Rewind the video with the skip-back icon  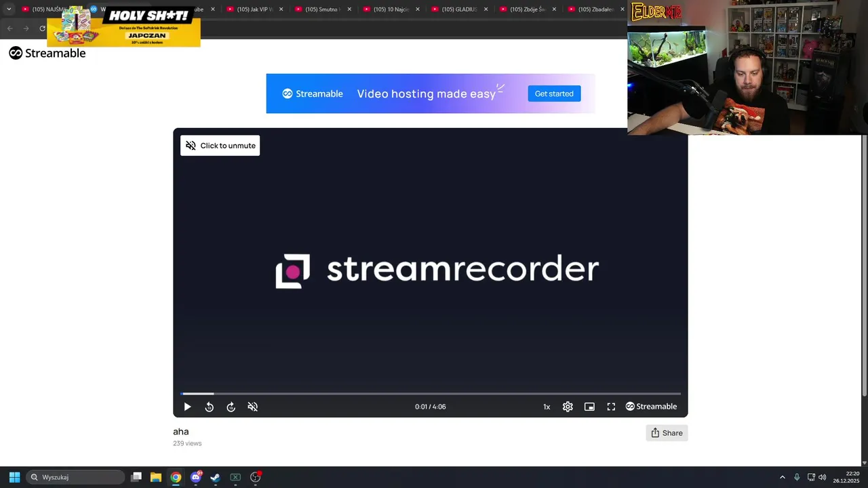210,407
